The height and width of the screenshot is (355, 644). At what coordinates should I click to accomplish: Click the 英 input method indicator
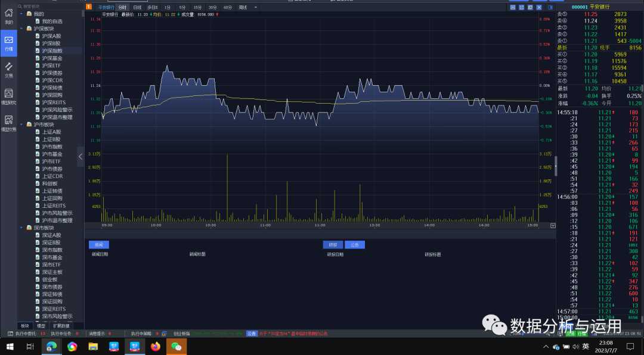coord(586,347)
